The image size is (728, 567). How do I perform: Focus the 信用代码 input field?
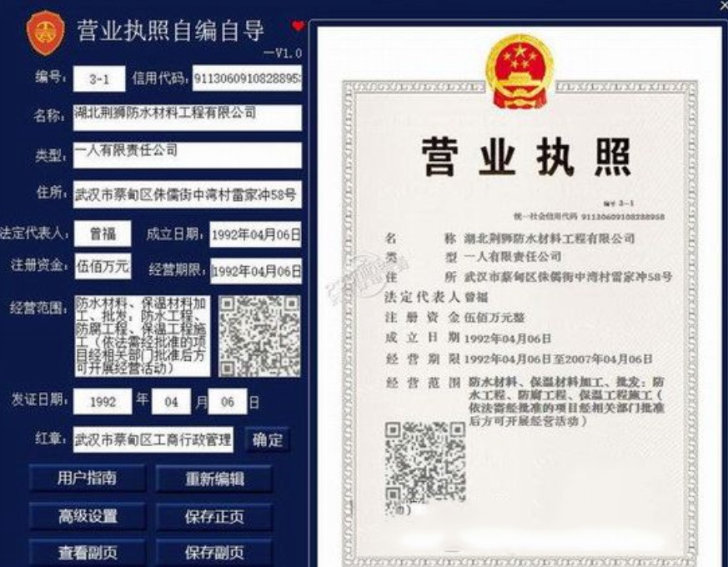tap(247, 78)
